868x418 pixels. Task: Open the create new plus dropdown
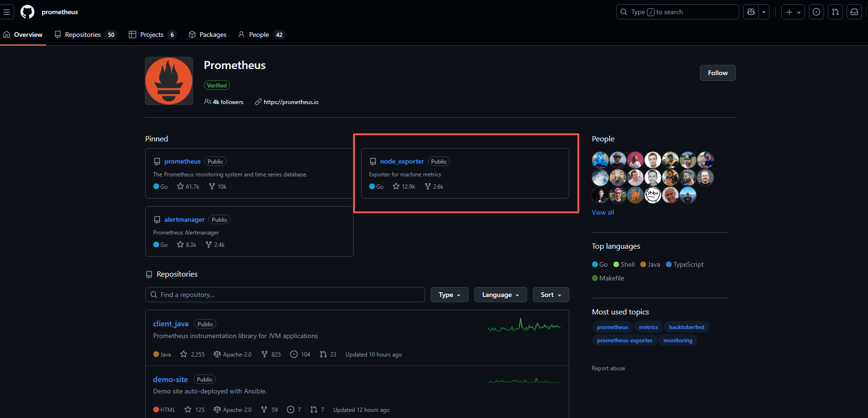pos(793,12)
